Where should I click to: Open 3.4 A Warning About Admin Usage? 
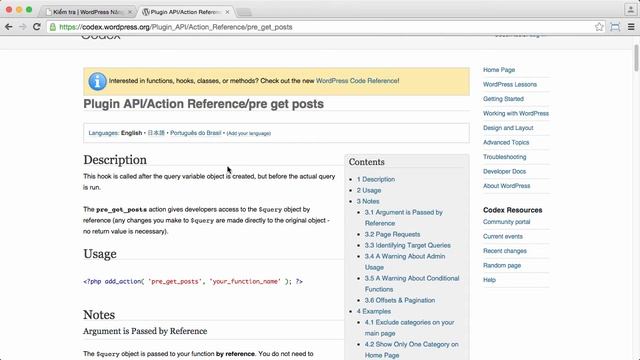tap(404, 262)
